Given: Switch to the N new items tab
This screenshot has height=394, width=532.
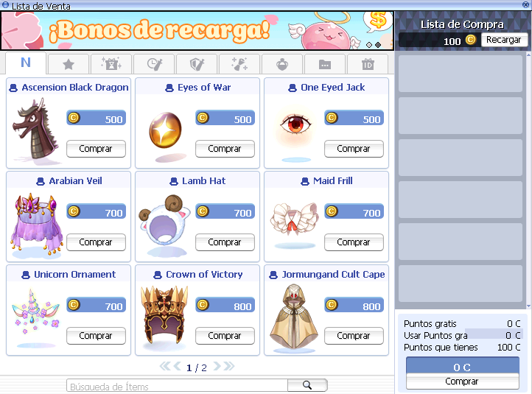Looking at the screenshot, I should pos(26,63).
